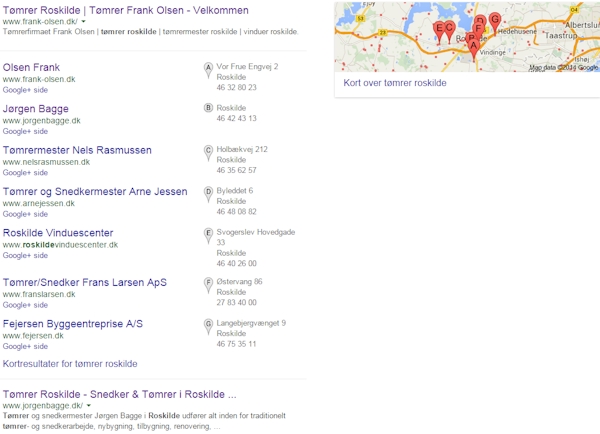Open the Jørgen Bagge local listing
Image resolution: width=600 pixels, height=434 pixels.
click(x=36, y=109)
